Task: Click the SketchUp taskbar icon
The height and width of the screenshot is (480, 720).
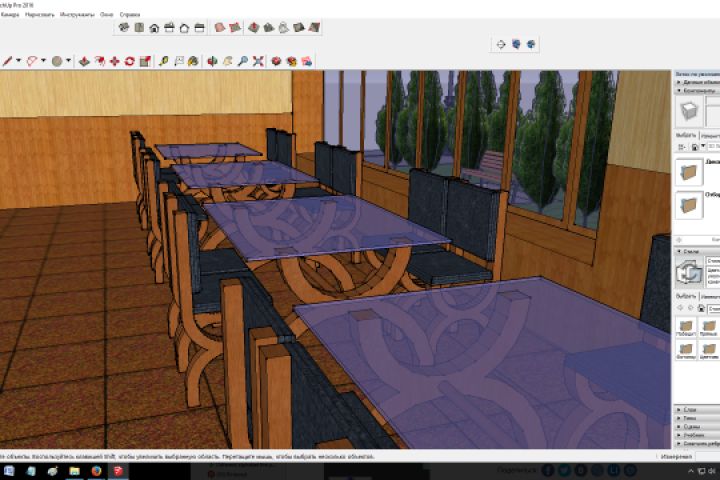Action: [x=118, y=471]
